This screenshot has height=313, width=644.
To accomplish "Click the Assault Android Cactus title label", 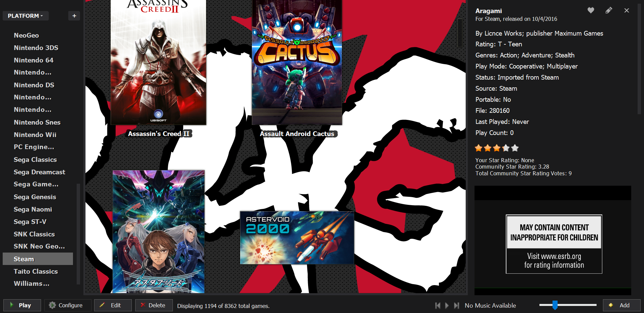I will (x=297, y=134).
